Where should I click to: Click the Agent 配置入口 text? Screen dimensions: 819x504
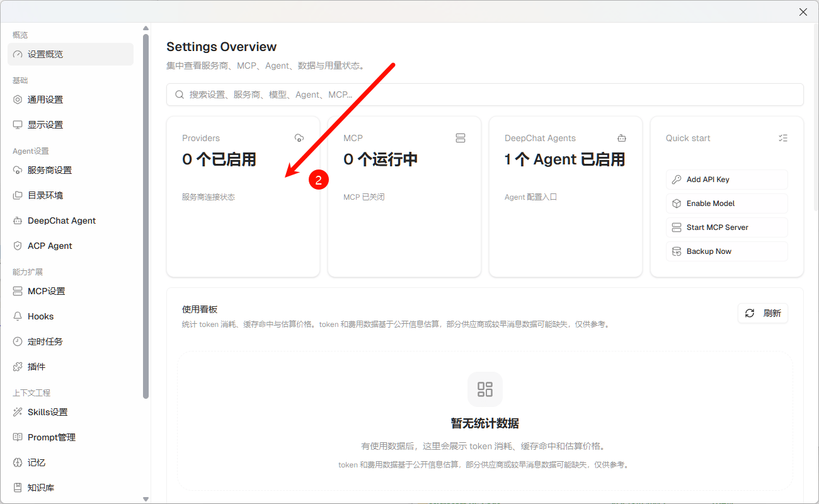click(531, 197)
